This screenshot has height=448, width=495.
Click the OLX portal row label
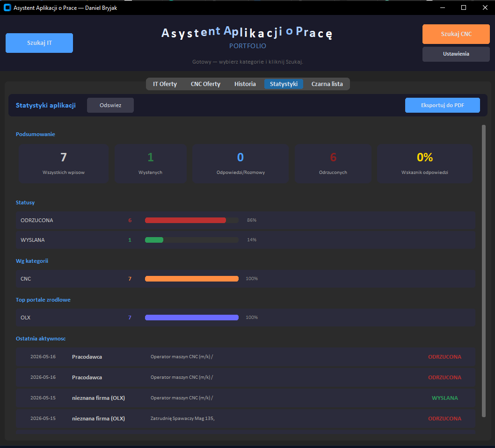(26, 318)
